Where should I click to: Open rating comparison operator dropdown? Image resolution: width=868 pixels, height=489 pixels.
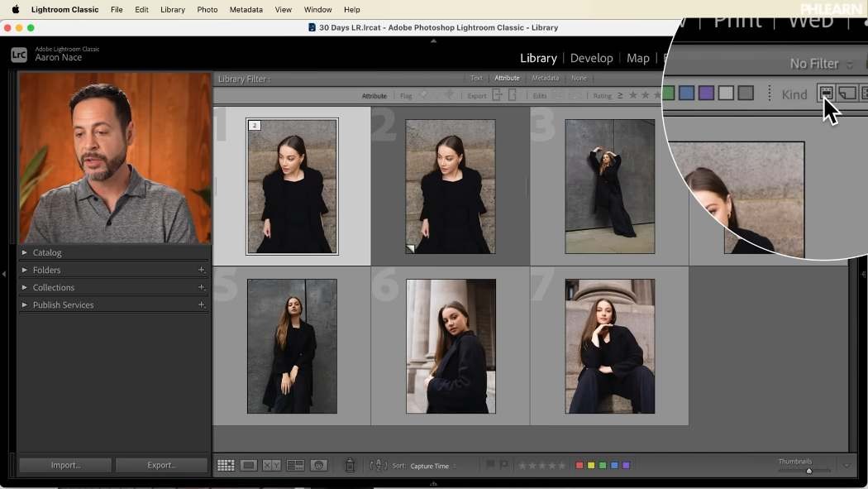(x=620, y=95)
